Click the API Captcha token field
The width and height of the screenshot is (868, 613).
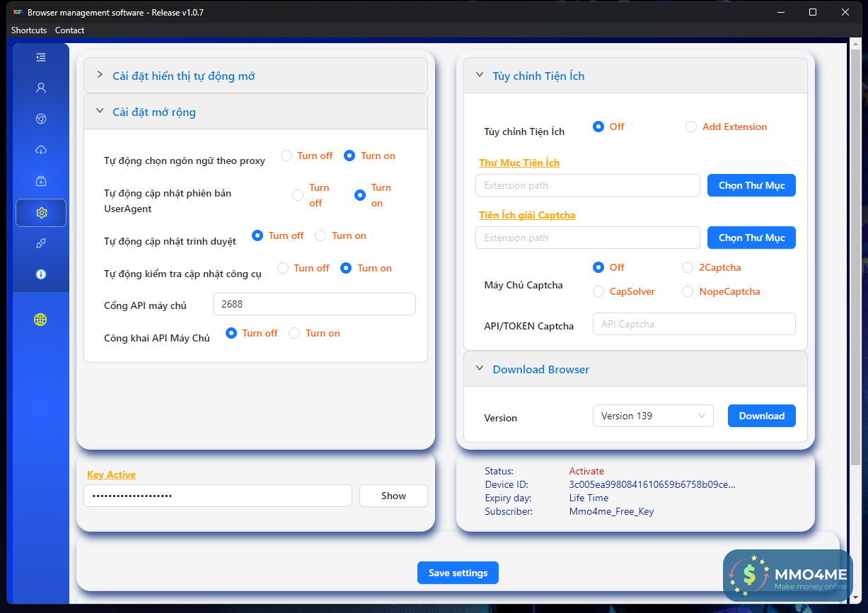[694, 324]
